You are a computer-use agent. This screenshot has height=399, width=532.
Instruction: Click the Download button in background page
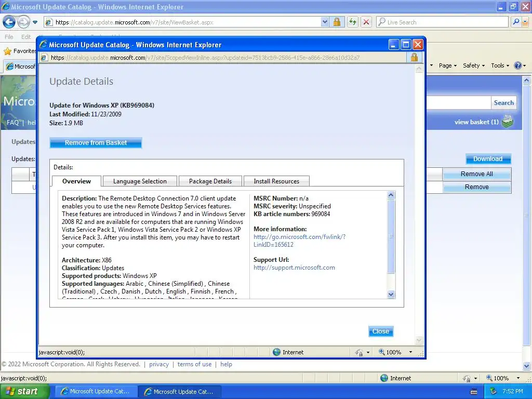click(488, 159)
